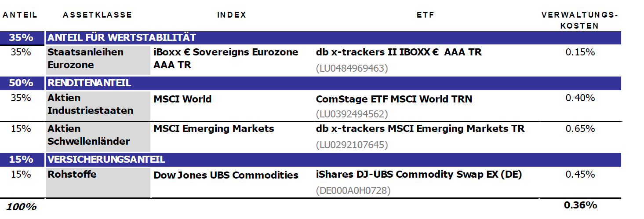The height and width of the screenshot is (219, 644).
Task: Click the 0.65% management cost value
Action: pos(580,129)
